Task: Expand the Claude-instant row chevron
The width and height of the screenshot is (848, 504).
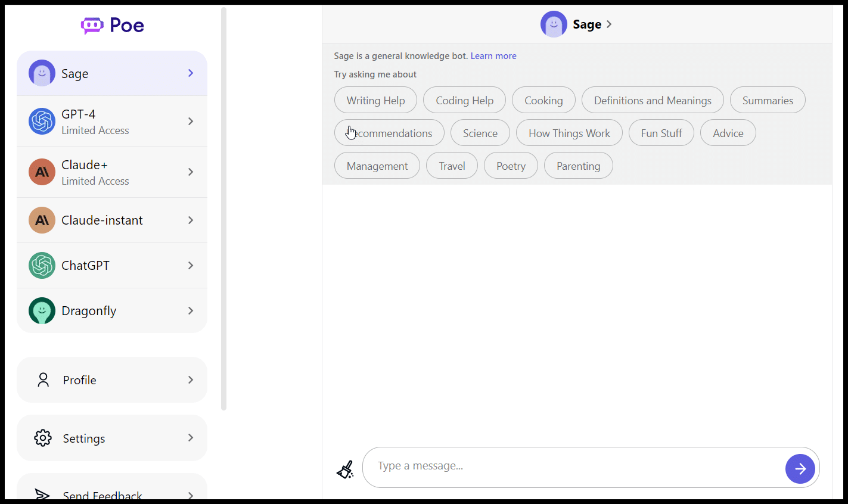Action: tap(191, 220)
